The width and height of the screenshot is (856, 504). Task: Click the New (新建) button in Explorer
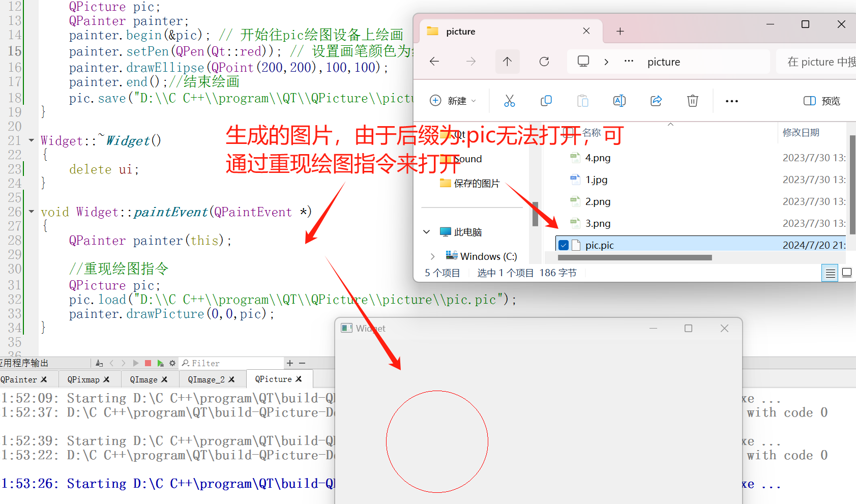[x=453, y=101]
